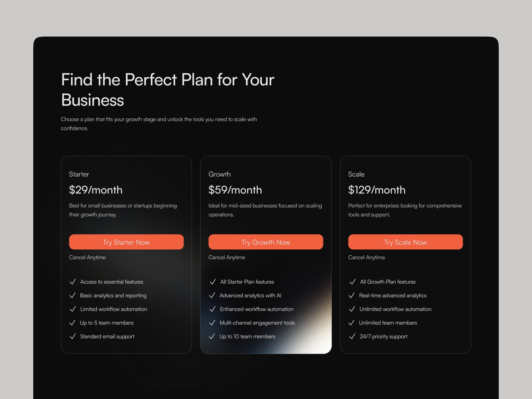Click the checkmark beside Advanced analytics with AI

(213, 295)
